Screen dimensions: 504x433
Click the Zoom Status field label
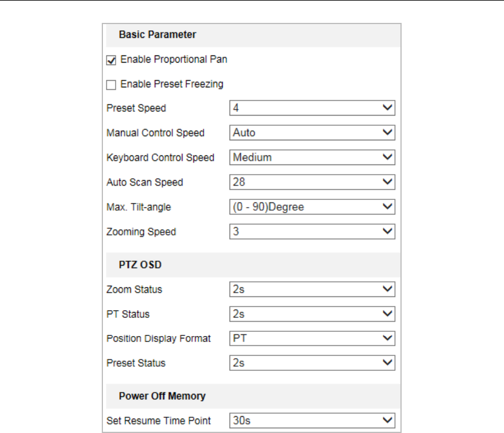tap(134, 290)
